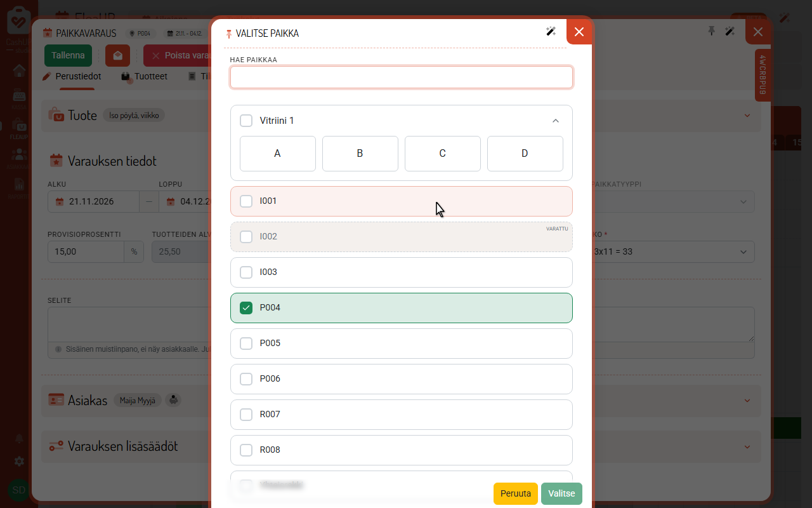Image resolution: width=812 pixels, height=508 pixels.
Task: Open the Paikkatyyppi dropdown
Action: (x=673, y=202)
